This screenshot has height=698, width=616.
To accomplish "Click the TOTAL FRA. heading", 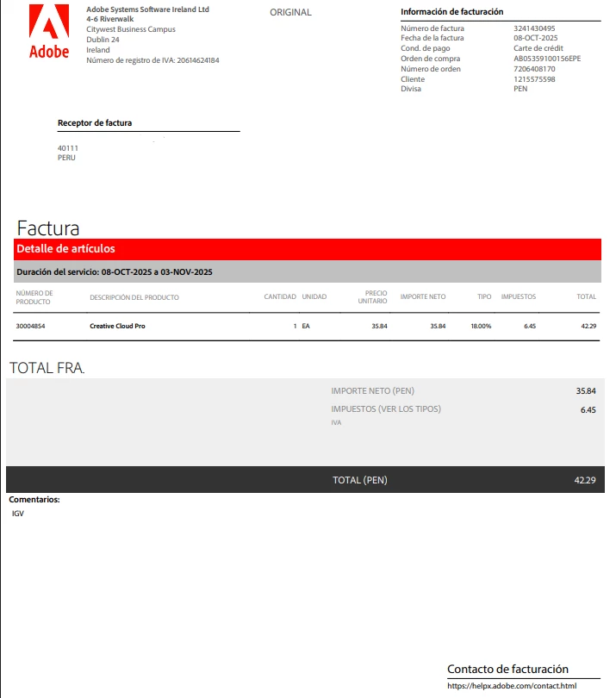I will tap(47, 368).
